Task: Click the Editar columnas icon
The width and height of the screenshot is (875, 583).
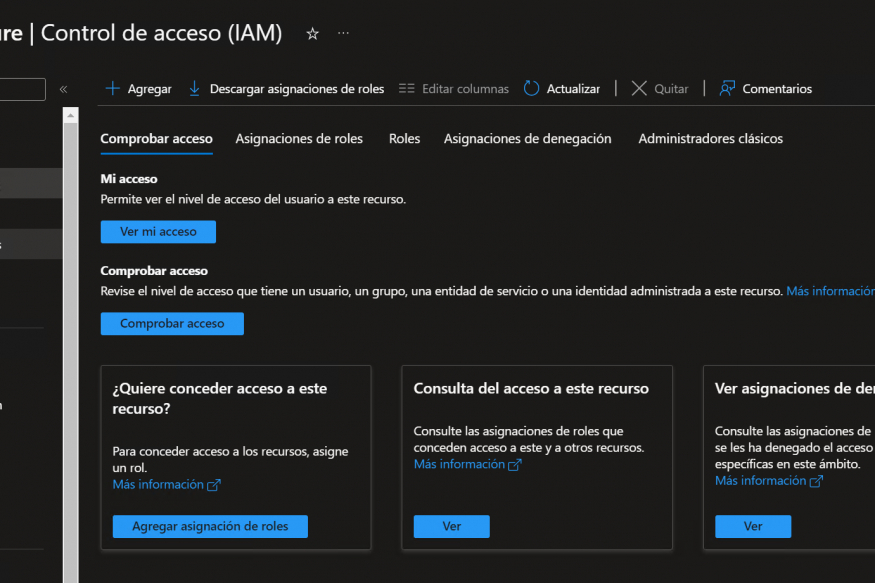Action: (406, 89)
